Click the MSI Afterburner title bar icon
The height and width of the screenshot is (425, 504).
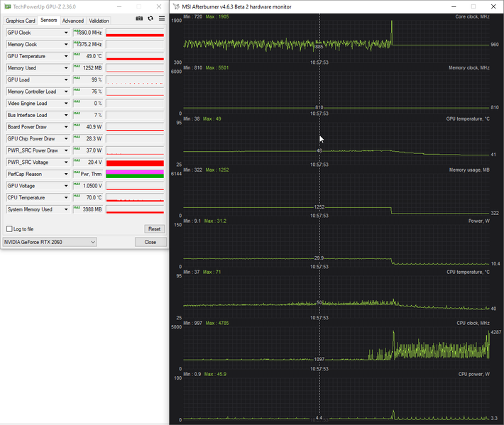point(176,6)
